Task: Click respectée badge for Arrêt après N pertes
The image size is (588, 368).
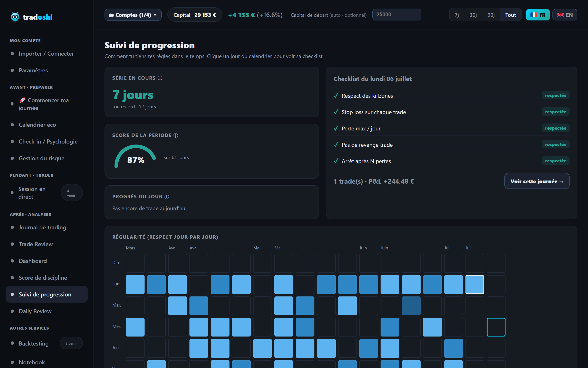Action: tap(556, 161)
